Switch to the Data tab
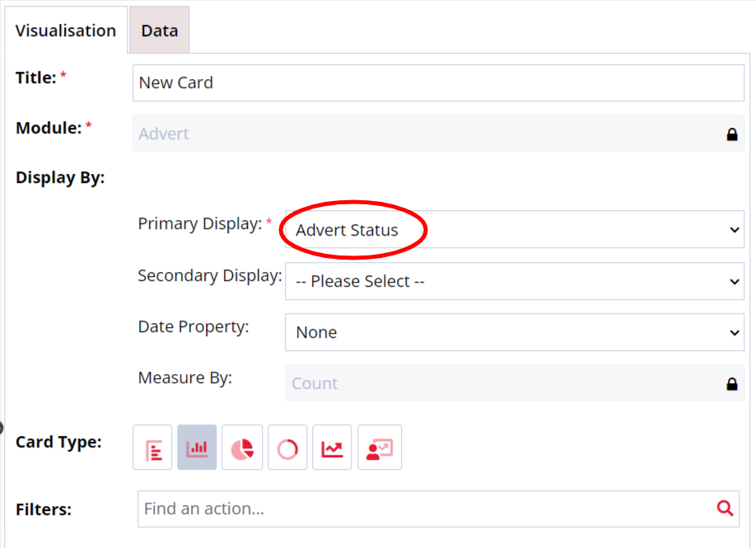The width and height of the screenshot is (756, 548). click(x=159, y=30)
